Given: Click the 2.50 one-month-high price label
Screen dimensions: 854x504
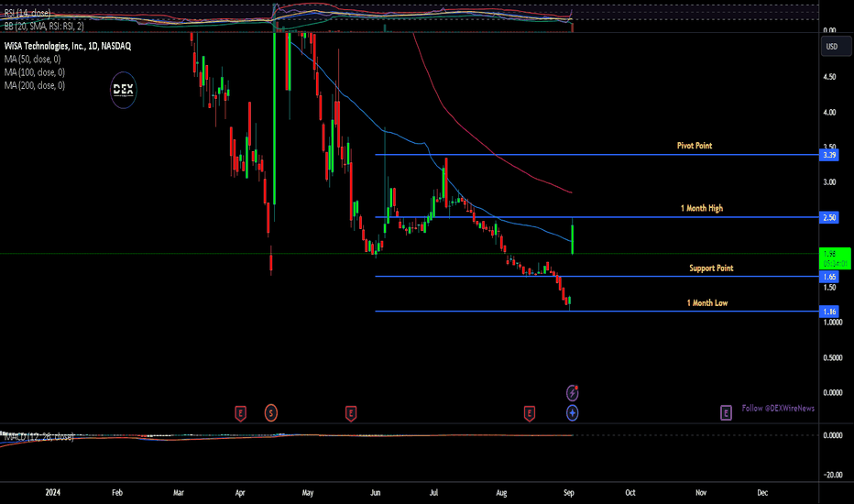Looking at the screenshot, I should pos(829,217).
